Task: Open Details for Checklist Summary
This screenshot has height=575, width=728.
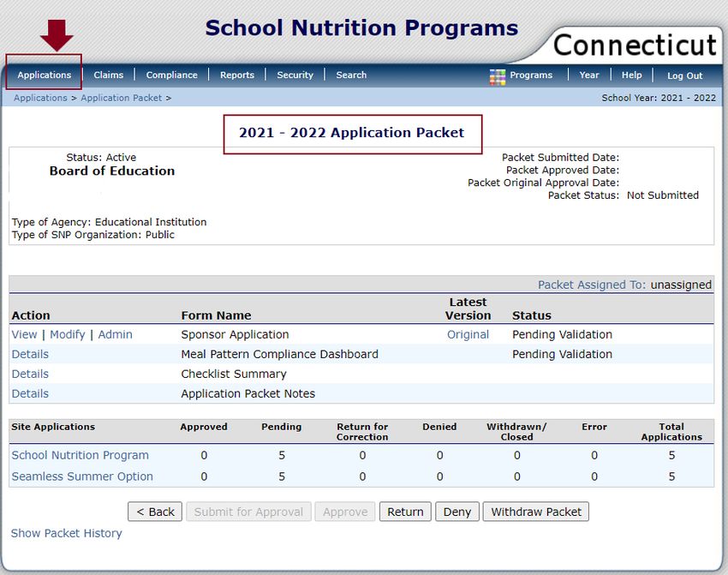Action: pyautogui.click(x=30, y=374)
